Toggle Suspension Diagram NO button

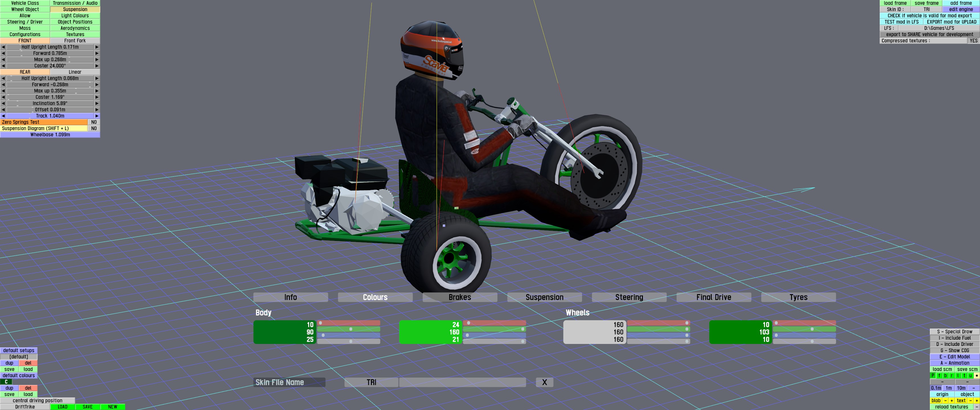click(94, 129)
